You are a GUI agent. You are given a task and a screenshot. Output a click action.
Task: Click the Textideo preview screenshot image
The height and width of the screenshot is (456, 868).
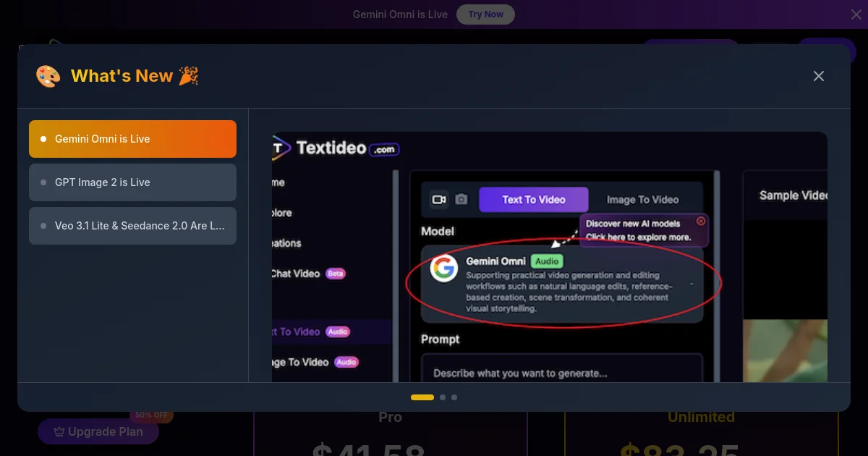[550, 257]
